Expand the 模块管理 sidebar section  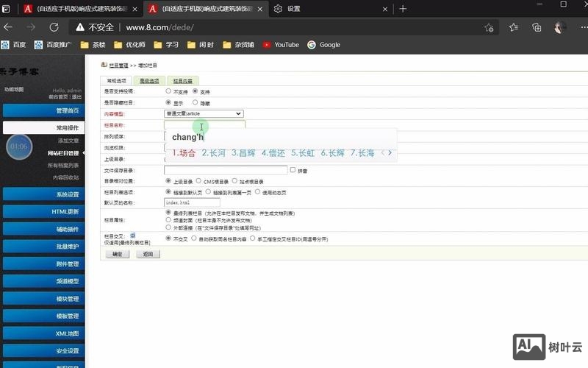[43, 299]
